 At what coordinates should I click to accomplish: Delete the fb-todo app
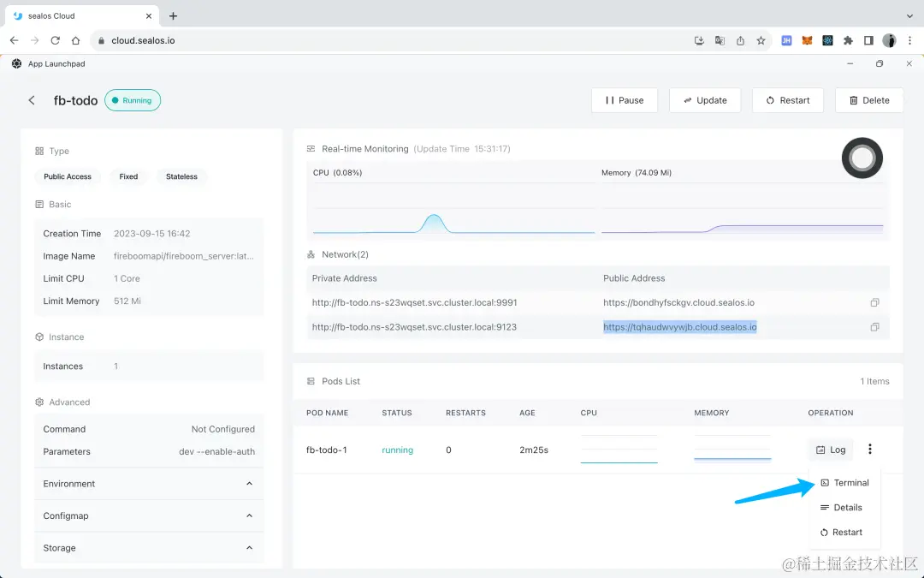click(869, 100)
